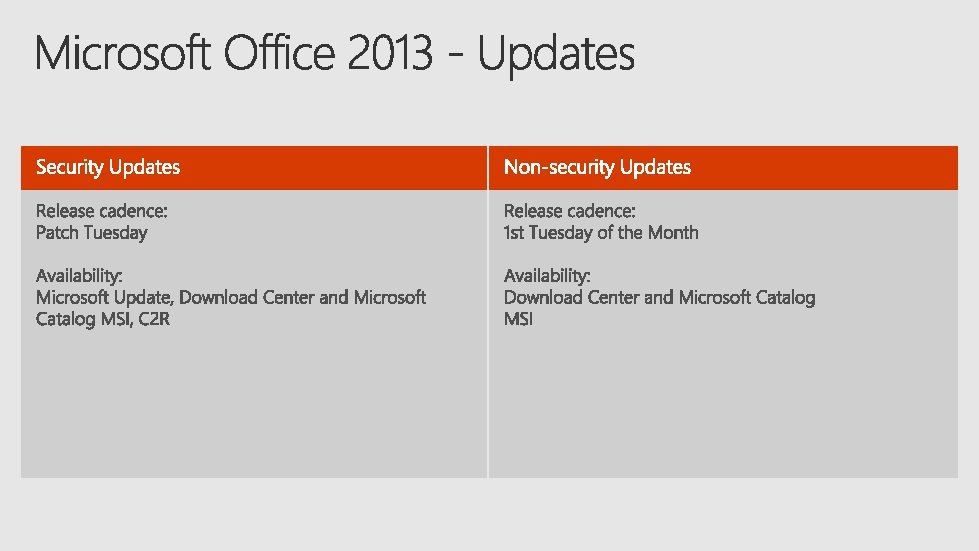Image resolution: width=979 pixels, height=551 pixels.
Task: Click the word "2013" in the title
Action: [x=391, y=54]
